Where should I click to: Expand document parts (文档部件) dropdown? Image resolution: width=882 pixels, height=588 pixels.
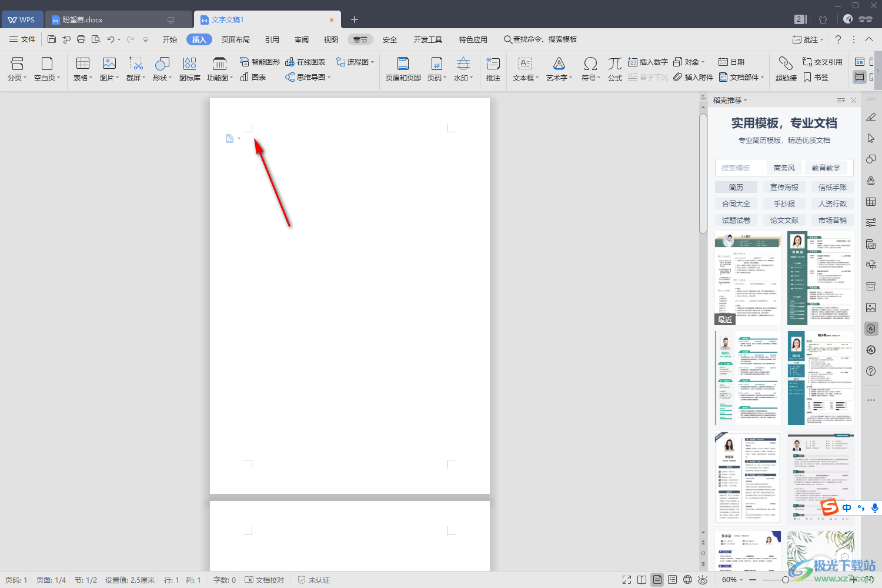[762, 77]
